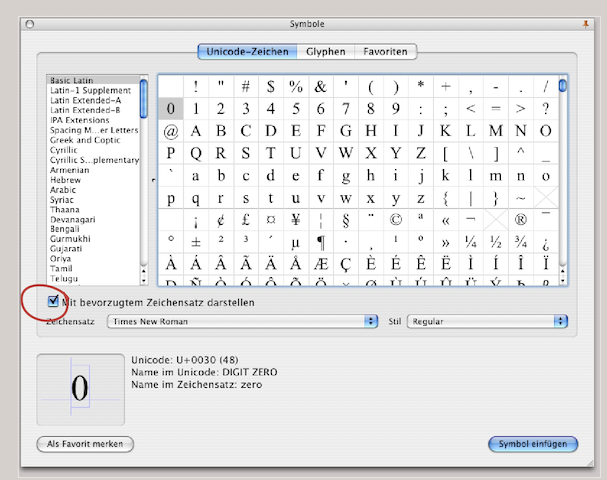Choose the section sign glyph
Image resolution: width=607 pixels, height=480 pixels.
(346, 219)
